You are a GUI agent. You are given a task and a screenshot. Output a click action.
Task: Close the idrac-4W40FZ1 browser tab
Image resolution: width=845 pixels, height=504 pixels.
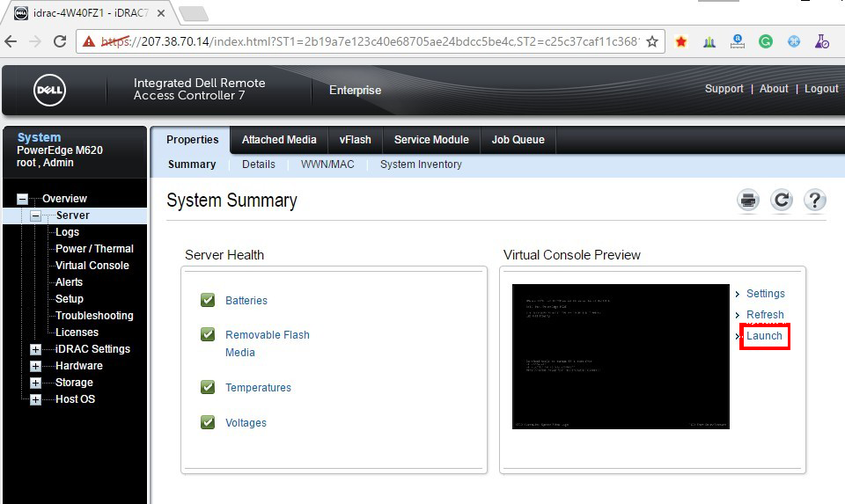[x=160, y=13]
